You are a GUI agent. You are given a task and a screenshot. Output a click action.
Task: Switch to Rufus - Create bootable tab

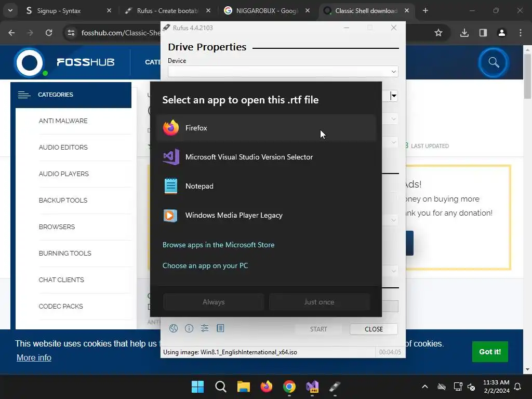pos(168,11)
